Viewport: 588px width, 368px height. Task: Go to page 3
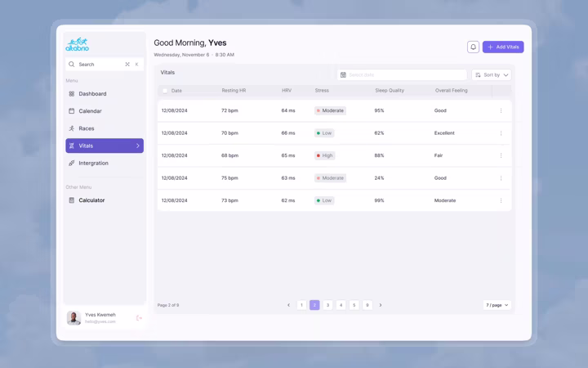pos(327,305)
